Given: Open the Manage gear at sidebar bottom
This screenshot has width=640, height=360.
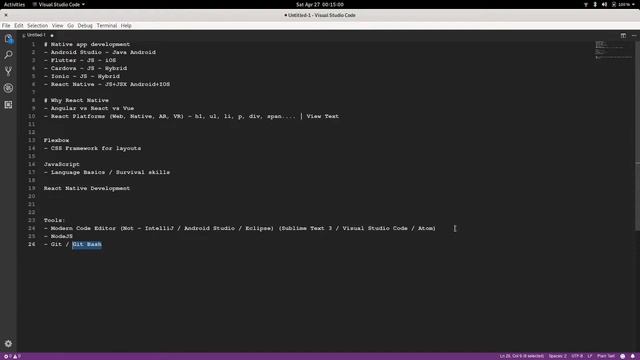Looking at the screenshot, I should coord(9,344).
